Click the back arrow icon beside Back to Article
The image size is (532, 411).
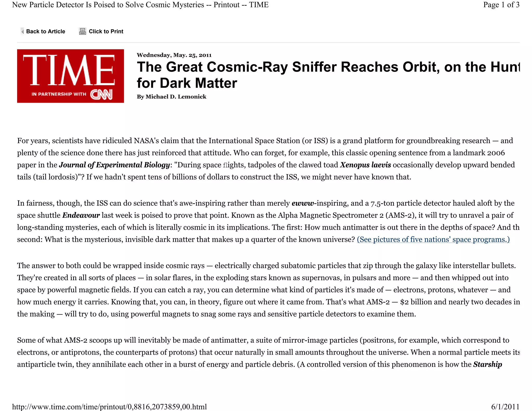click(x=22, y=31)
